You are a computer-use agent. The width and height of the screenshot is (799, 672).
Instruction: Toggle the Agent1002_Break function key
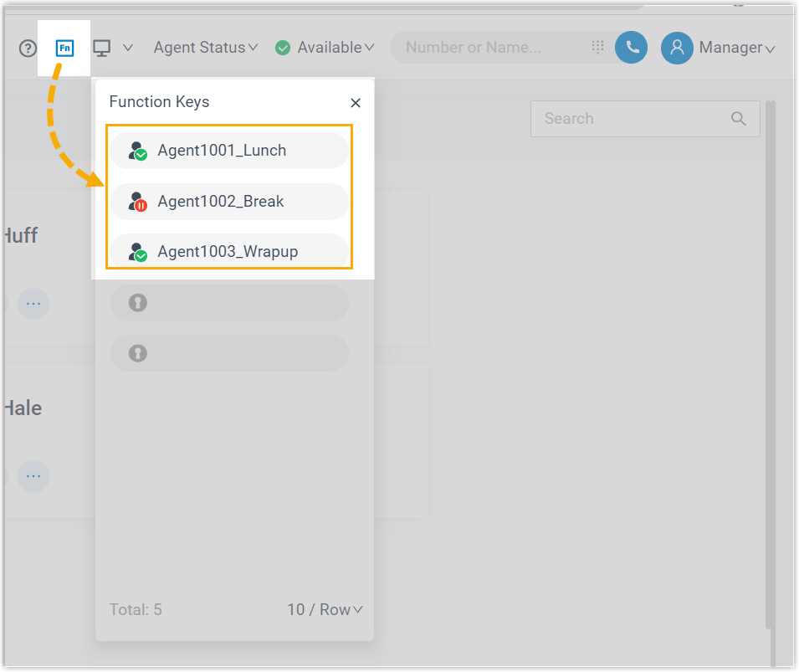228,202
